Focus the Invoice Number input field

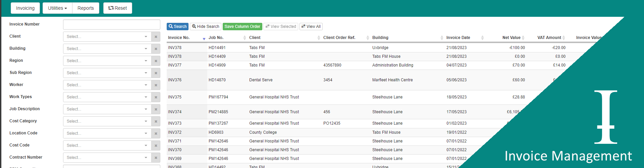coord(112,25)
